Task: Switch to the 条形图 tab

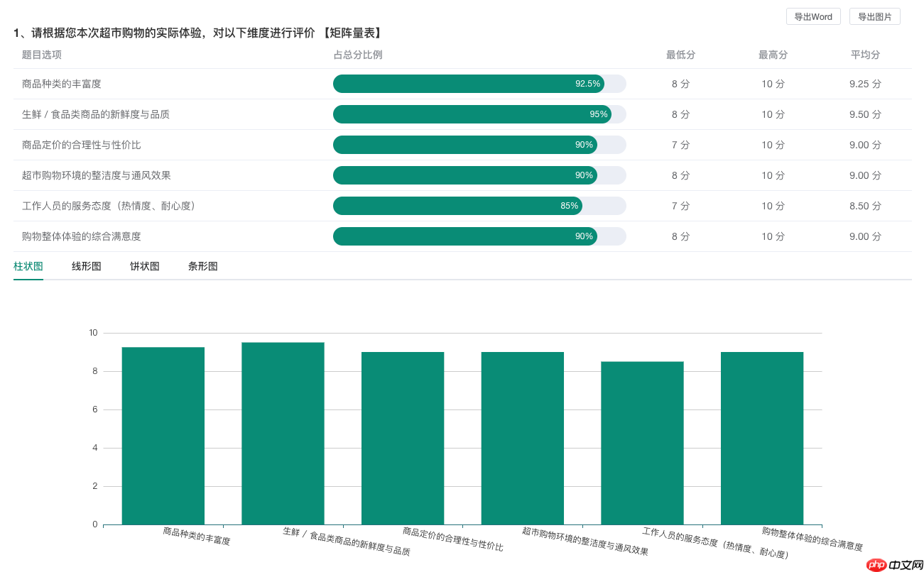Action: click(202, 266)
